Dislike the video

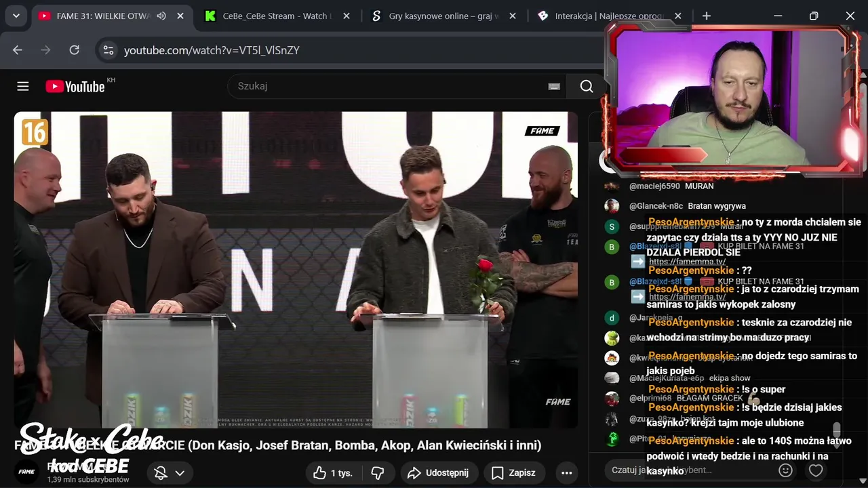[378, 473]
